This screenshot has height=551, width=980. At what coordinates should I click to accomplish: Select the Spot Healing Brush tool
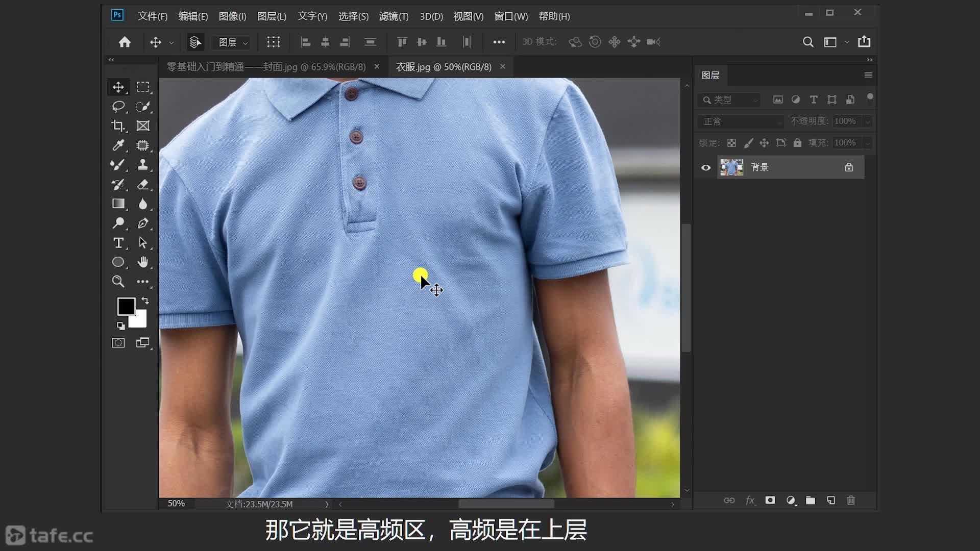(x=143, y=145)
